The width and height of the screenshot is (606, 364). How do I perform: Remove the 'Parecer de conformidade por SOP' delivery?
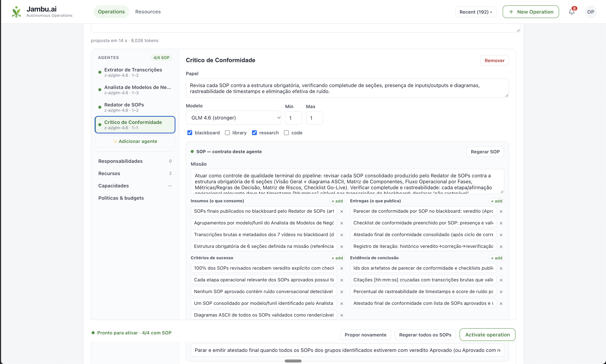click(501, 211)
